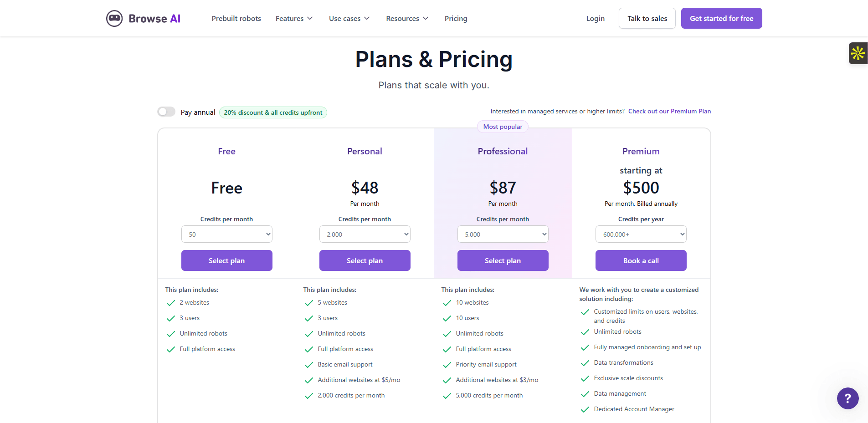Click Book a call for Premium
The width and height of the screenshot is (868, 423).
641,260
